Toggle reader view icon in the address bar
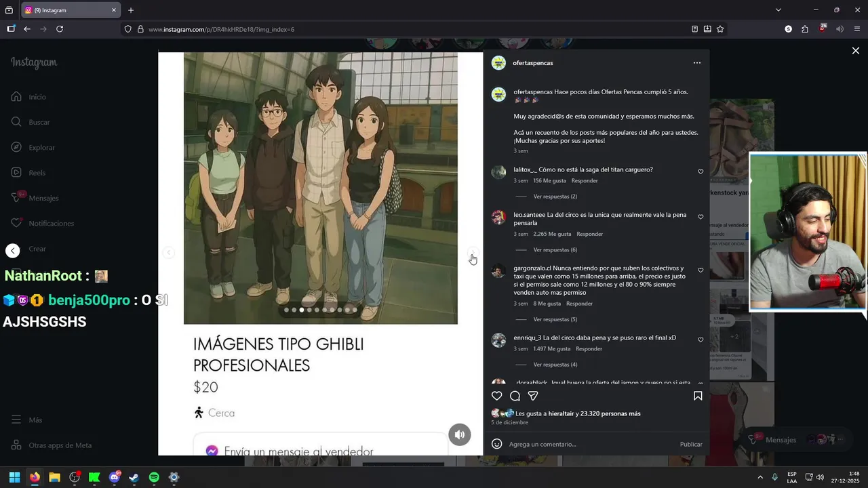The image size is (868, 488). [x=694, y=29]
